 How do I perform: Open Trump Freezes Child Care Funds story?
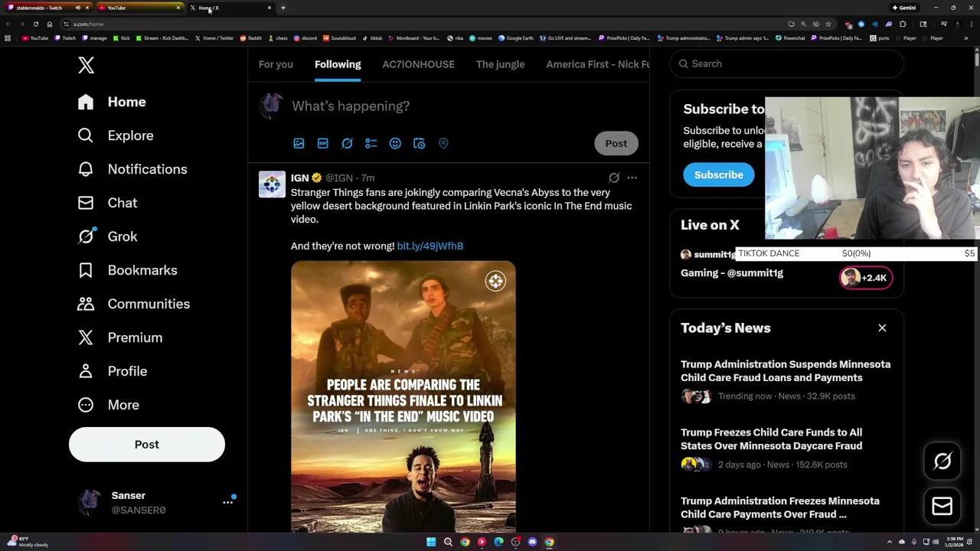point(771,439)
